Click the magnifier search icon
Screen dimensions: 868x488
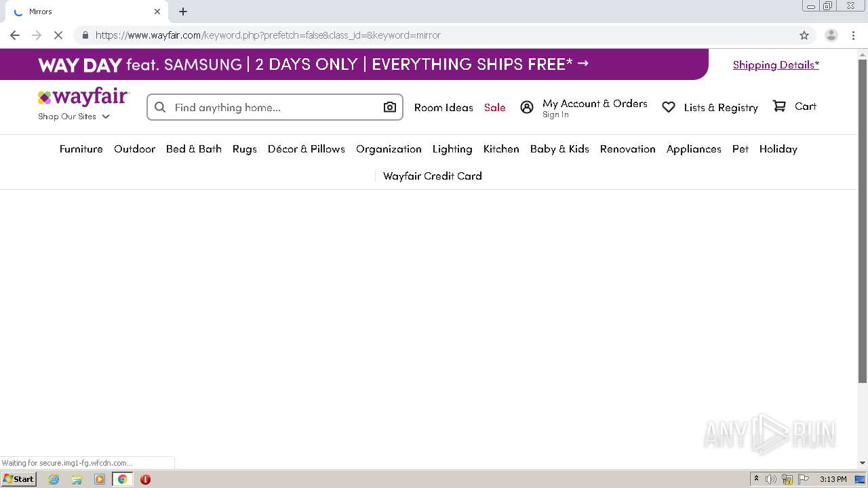160,107
